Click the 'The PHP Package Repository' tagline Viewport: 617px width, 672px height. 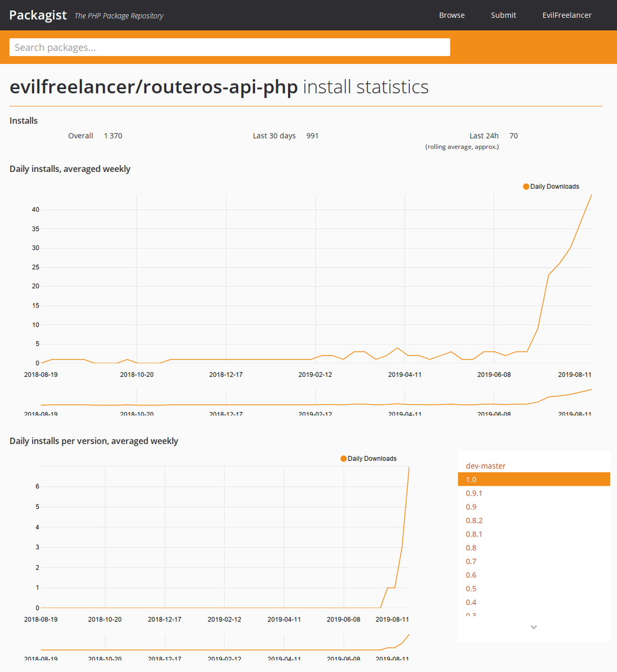(119, 16)
